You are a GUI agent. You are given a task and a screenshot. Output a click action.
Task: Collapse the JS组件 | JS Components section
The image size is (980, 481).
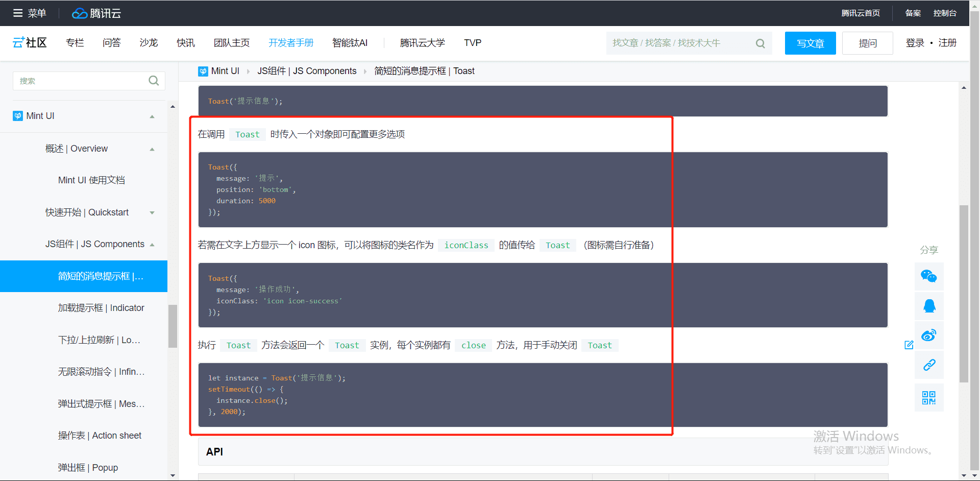[152, 245]
